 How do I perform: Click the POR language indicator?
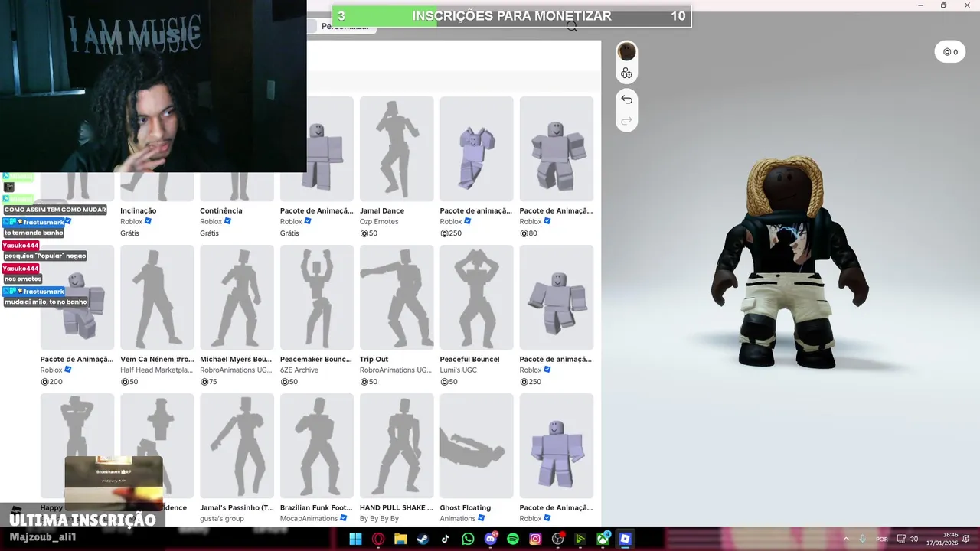(x=882, y=539)
